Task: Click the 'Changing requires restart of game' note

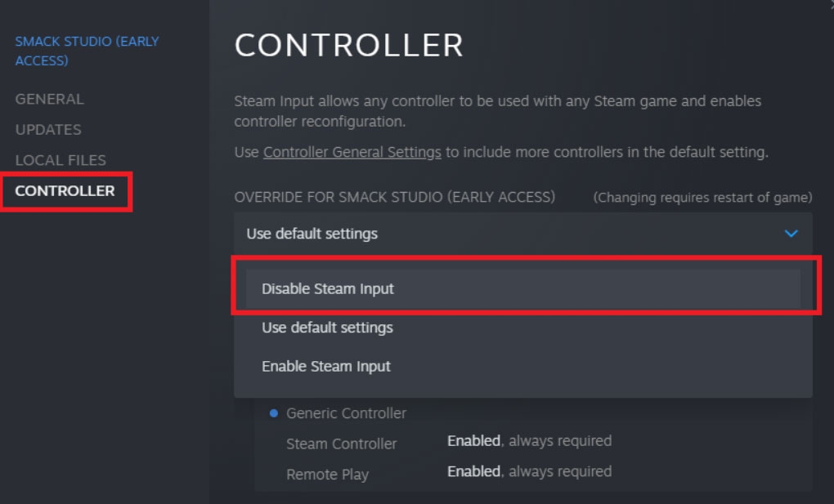Action: point(702,198)
